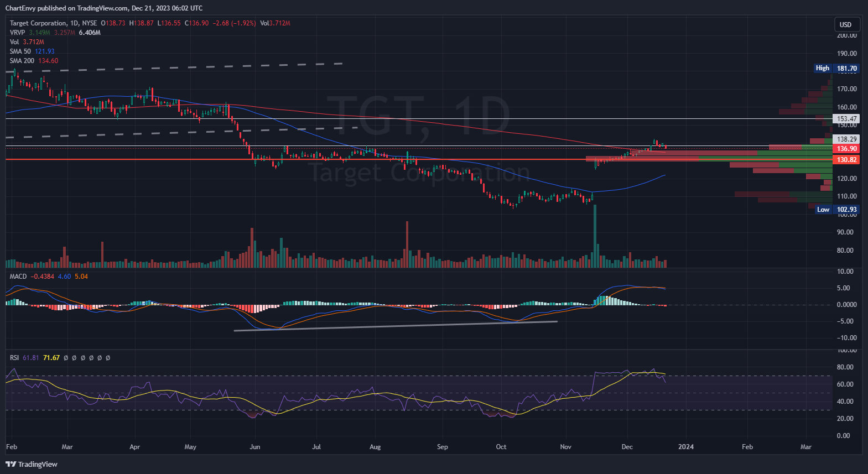Click the tallest November volume bar
868x474 pixels.
[x=595, y=236]
